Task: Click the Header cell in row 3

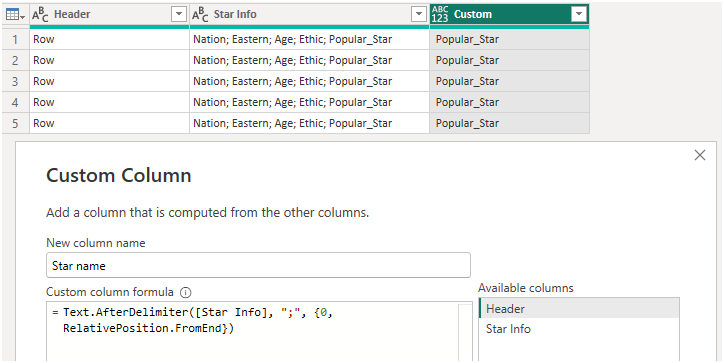Action: 109,81
